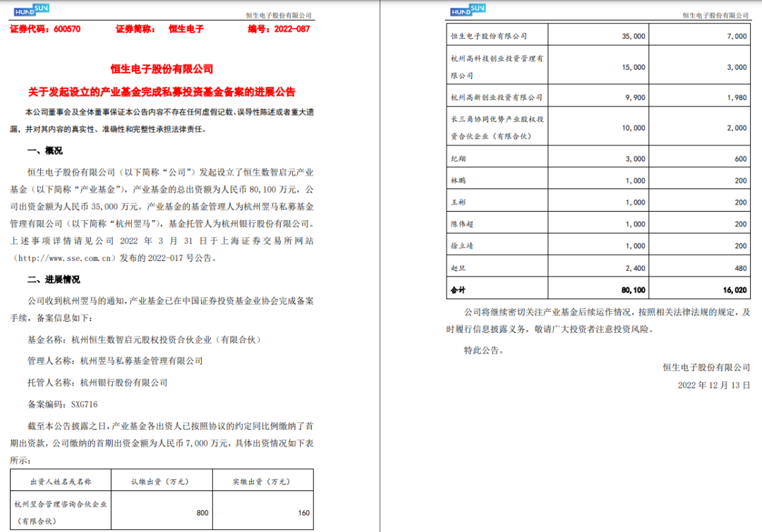The image size is (762, 532).
Task: Click the HUNDSUN logo on right page
Action: pos(468,10)
